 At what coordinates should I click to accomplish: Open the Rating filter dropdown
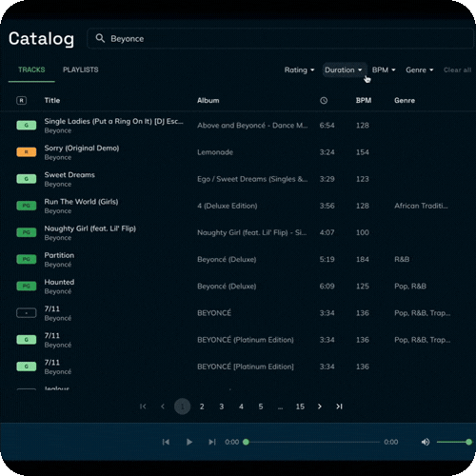coord(299,69)
